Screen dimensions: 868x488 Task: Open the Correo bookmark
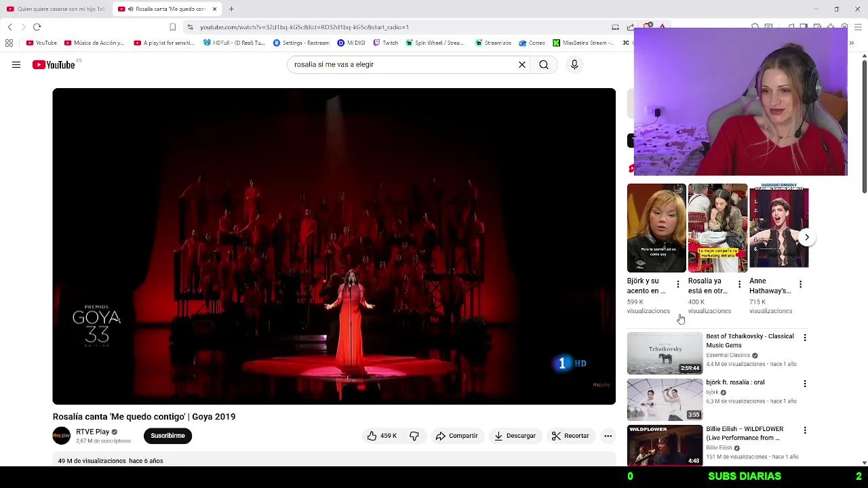(532, 43)
